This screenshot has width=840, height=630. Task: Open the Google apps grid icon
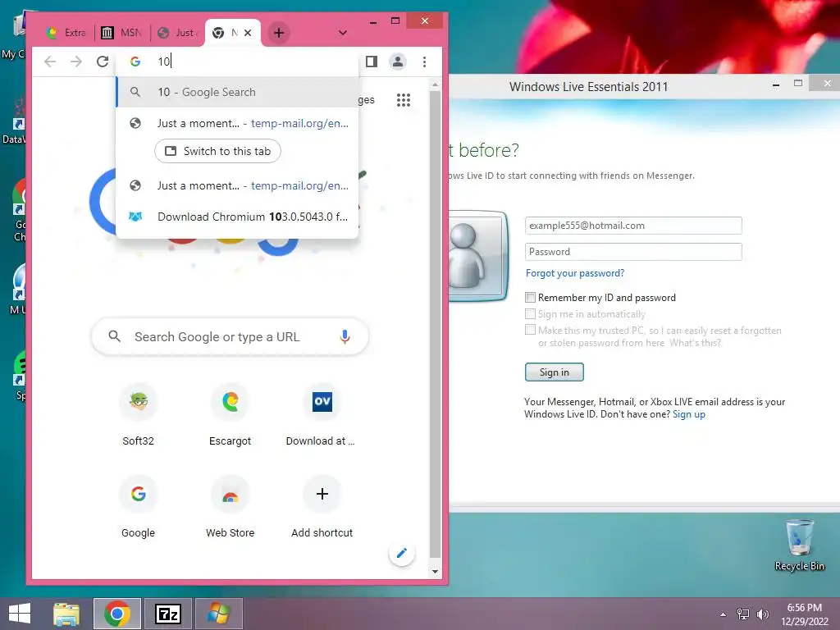point(404,100)
